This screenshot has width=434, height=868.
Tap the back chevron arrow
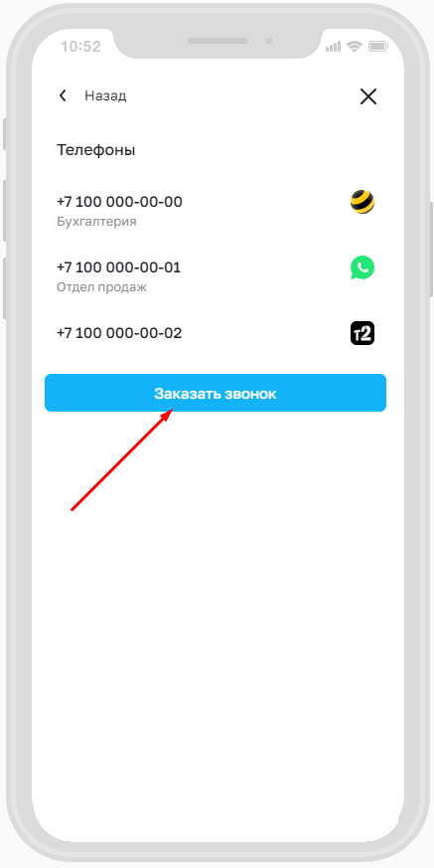63,95
